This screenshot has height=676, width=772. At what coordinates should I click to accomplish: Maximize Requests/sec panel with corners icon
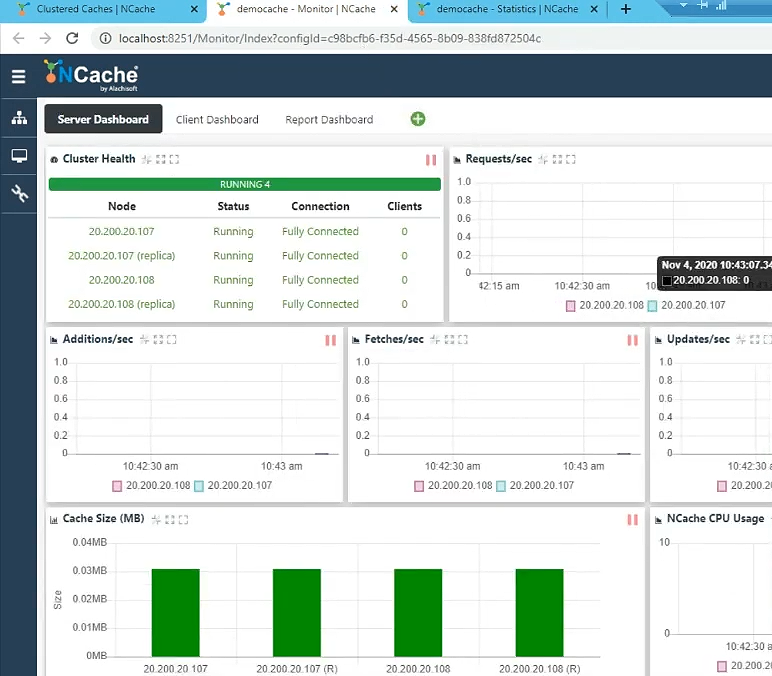[x=571, y=160]
